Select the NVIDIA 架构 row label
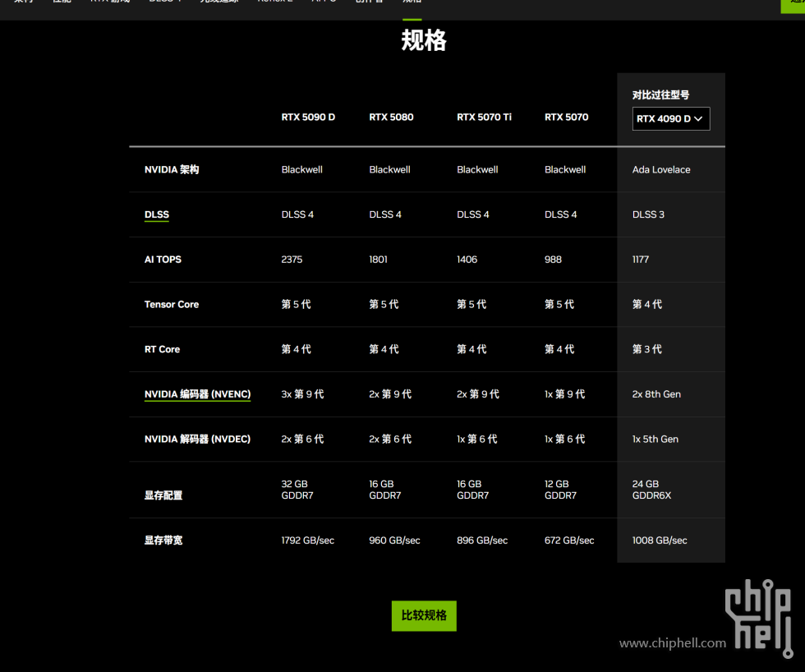The height and width of the screenshot is (672, 805). (x=172, y=169)
